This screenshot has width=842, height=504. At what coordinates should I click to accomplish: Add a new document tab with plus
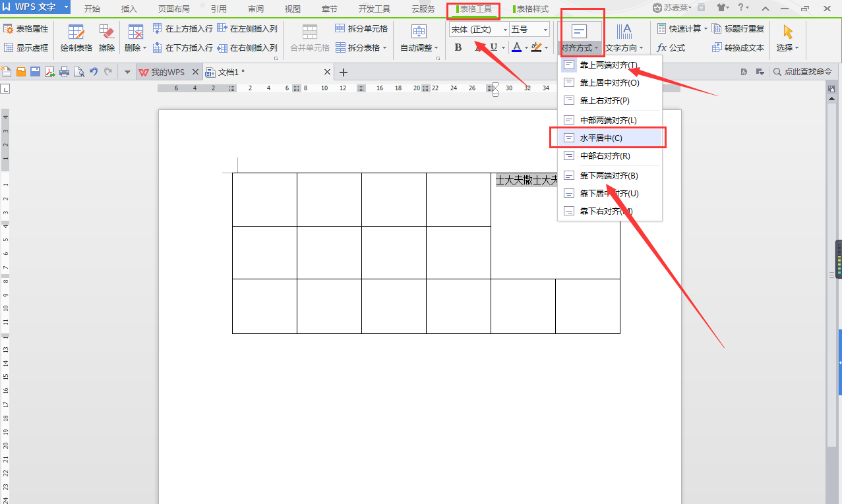pyautogui.click(x=343, y=72)
